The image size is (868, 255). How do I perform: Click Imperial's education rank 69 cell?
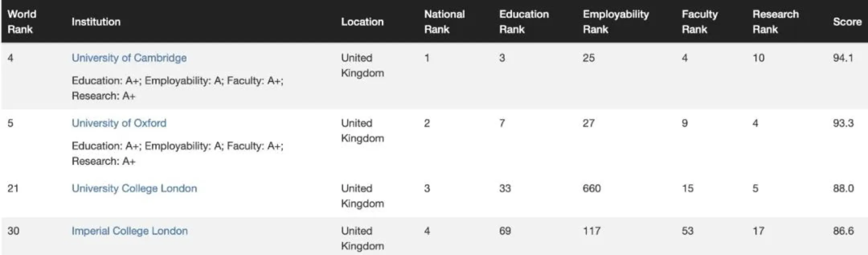click(x=505, y=231)
